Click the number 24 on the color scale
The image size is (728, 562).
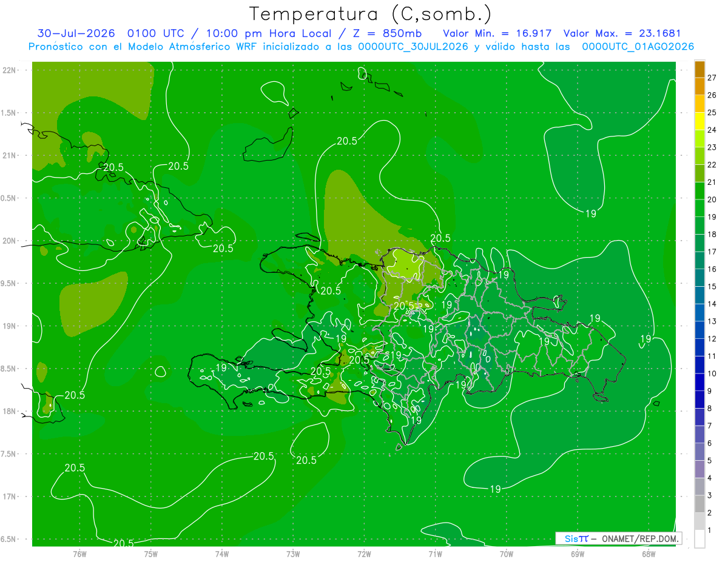point(712,130)
